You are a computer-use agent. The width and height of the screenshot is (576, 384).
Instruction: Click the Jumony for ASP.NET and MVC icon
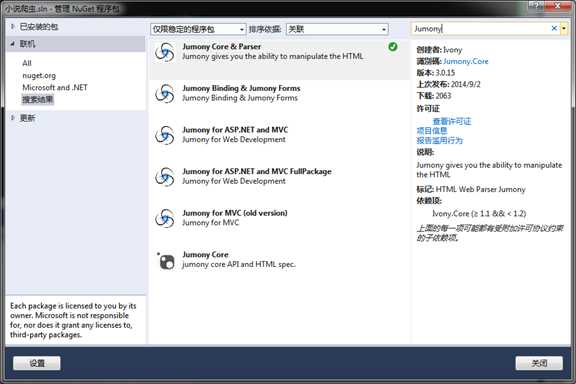tap(165, 135)
